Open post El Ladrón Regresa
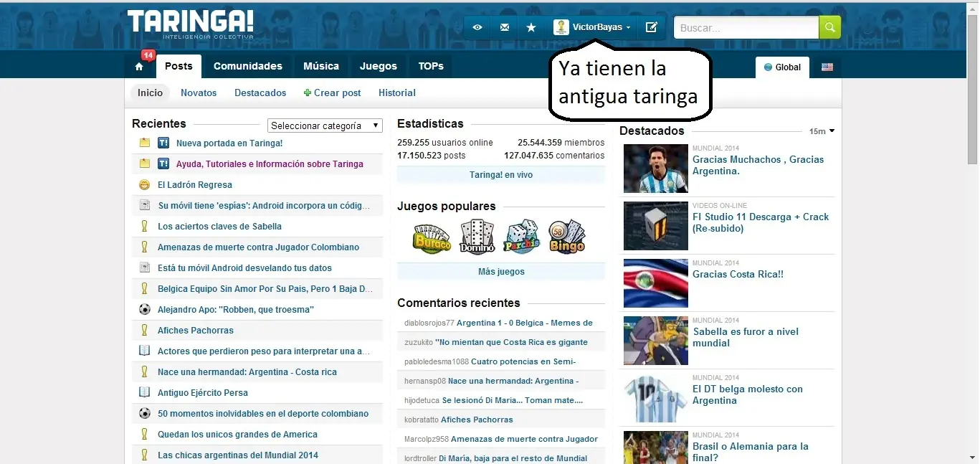 pos(195,184)
